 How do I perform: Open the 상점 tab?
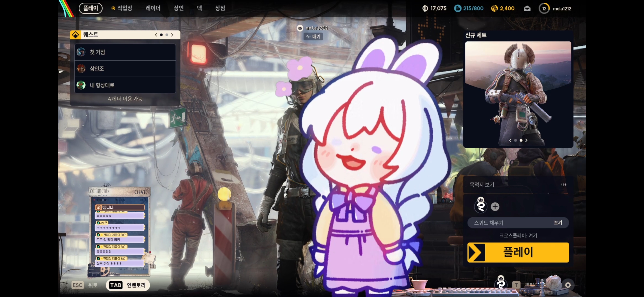point(220,8)
